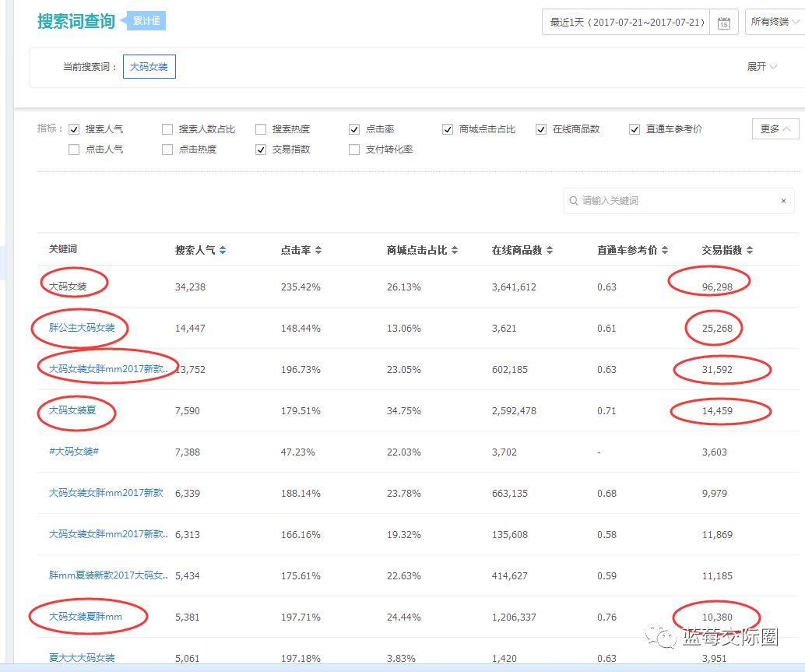The height and width of the screenshot is (672, 805).
Task: Select the current search term tag 大码女装
Action: 149,67
